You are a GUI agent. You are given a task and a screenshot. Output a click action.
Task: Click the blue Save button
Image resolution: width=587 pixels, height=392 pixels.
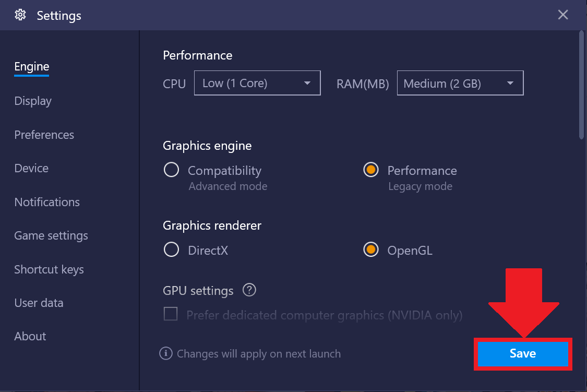click(523, 353)
